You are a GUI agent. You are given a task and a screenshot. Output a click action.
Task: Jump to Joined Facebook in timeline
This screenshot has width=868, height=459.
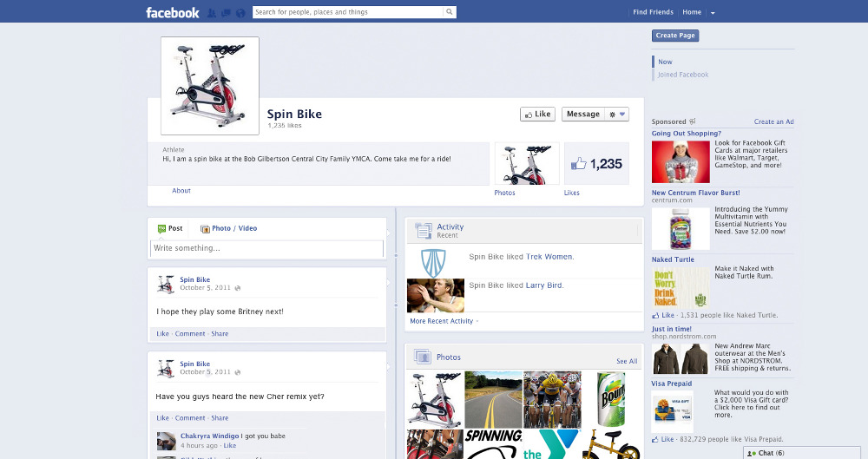tap(682, 75)
